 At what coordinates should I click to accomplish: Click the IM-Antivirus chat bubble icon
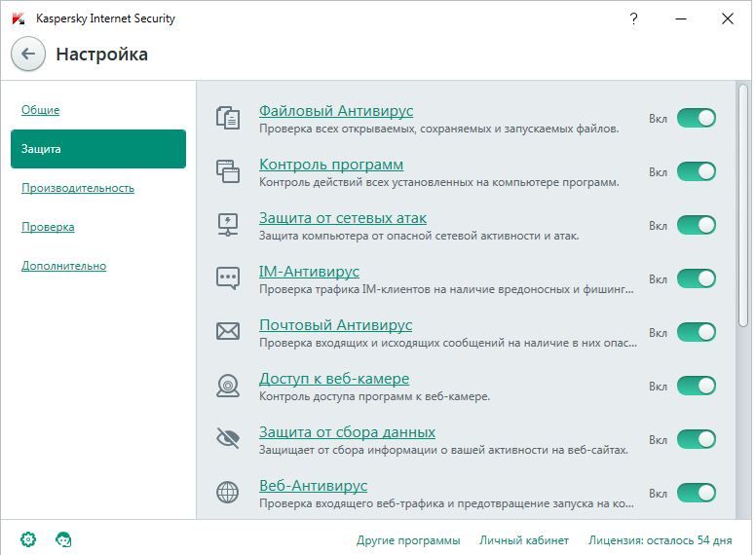pos(227,278)
